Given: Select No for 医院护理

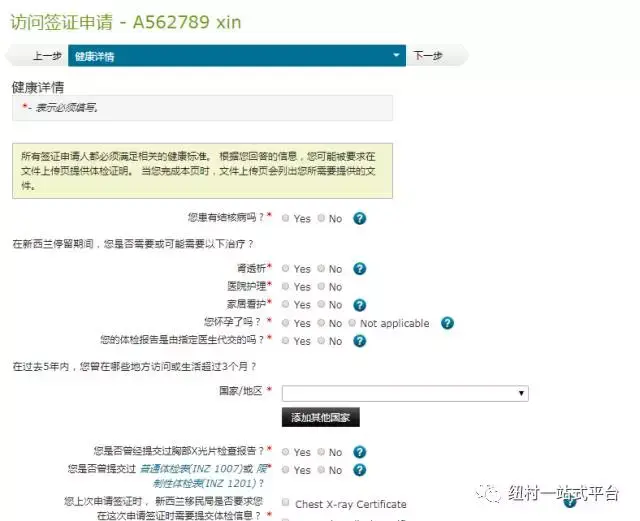Looking at the screenshot, I should point(321,286).
